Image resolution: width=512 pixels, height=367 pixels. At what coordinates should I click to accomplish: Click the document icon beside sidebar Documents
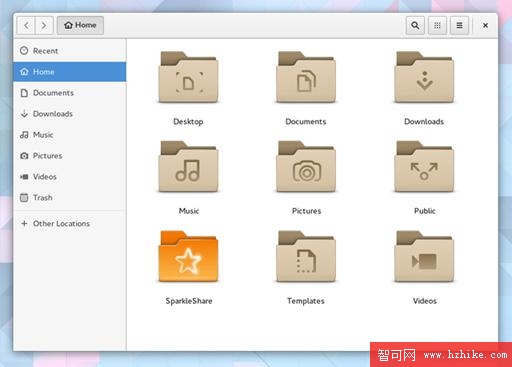[24, 93]
